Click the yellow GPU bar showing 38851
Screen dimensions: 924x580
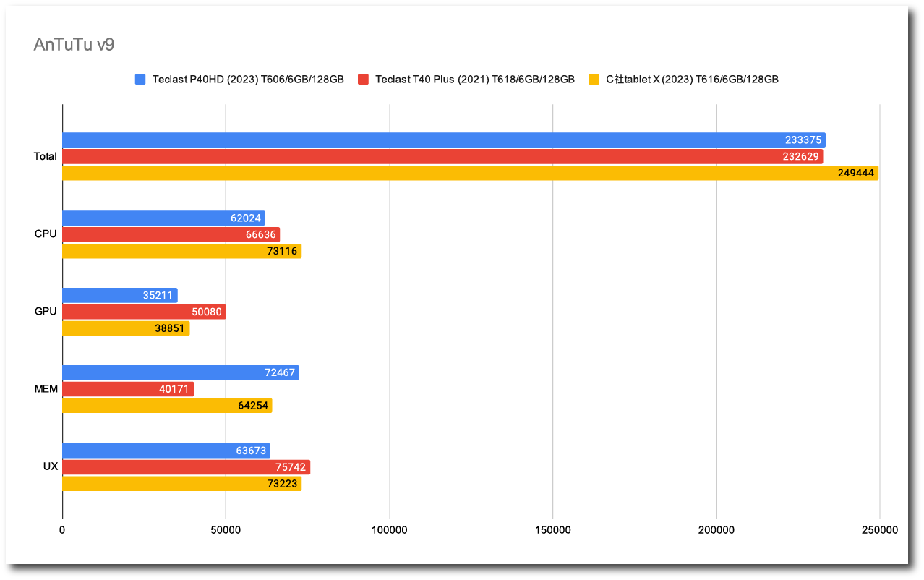point(126,328)
